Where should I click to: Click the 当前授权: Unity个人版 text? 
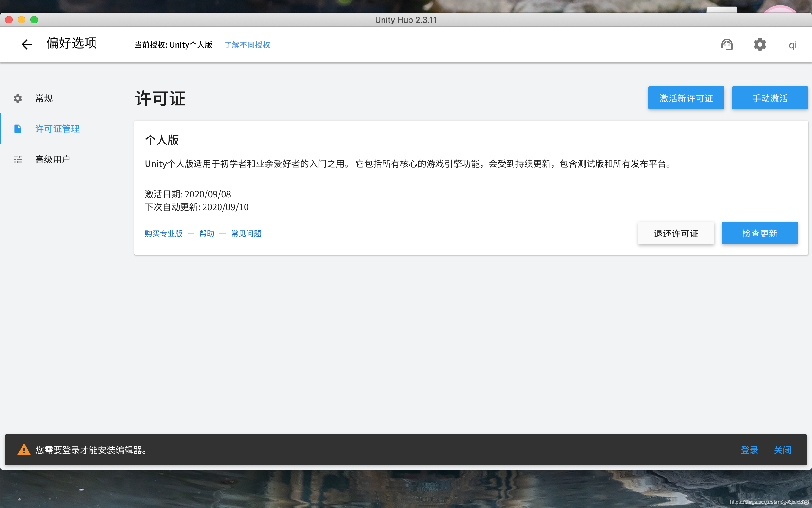tap(174, 45)
